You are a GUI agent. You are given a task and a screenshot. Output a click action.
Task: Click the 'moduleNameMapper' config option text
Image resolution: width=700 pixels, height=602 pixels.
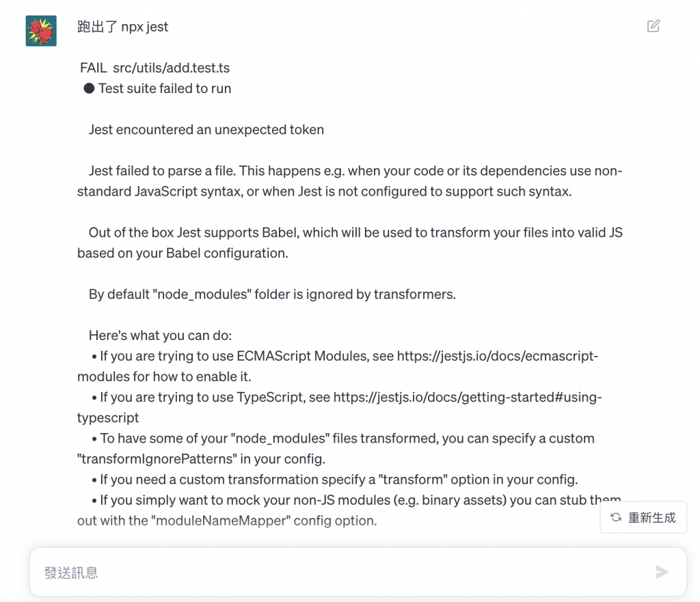[x=221, y=521]
